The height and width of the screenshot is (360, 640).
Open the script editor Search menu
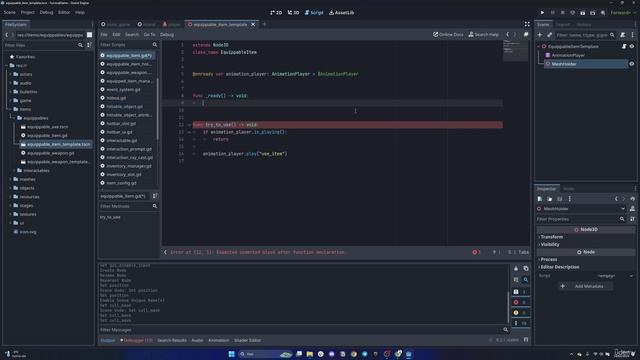[132, 35]
